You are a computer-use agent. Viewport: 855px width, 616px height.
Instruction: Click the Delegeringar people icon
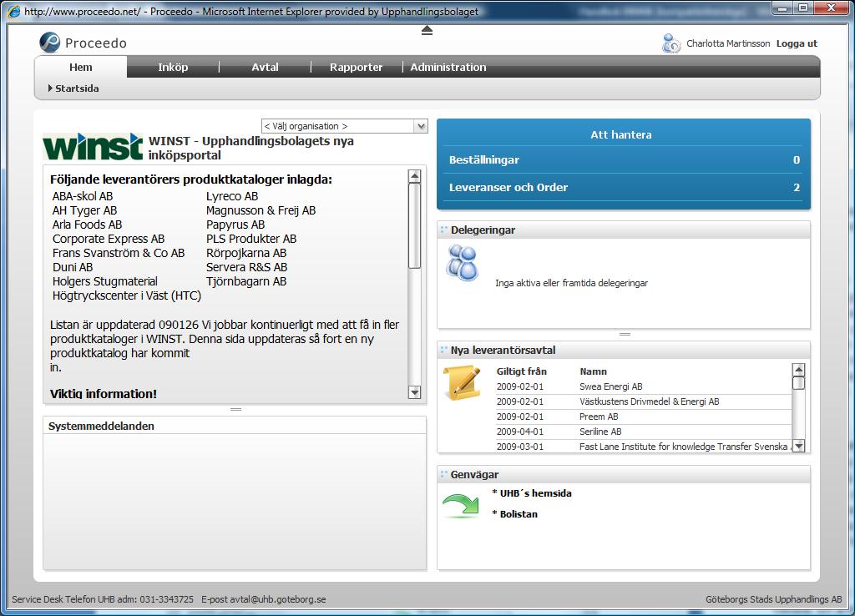tap(462, 263)
